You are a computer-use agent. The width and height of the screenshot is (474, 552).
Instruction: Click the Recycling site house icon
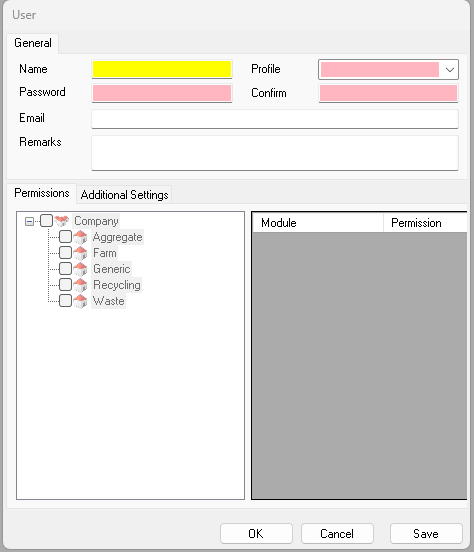80,285
